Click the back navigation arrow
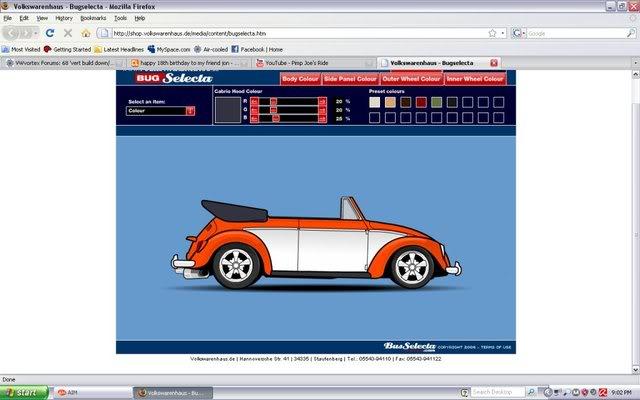The image size is (640, 400). [11, 33]
